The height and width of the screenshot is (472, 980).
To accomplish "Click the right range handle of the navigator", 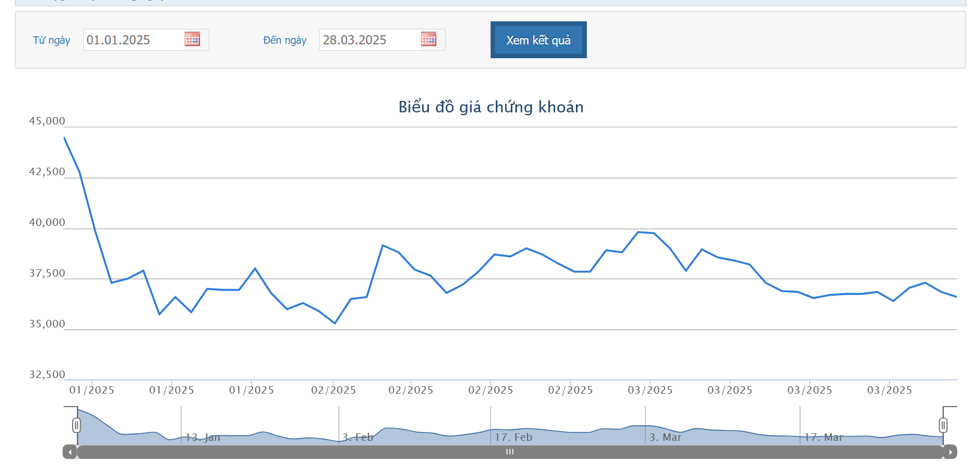I will point(943,425).
